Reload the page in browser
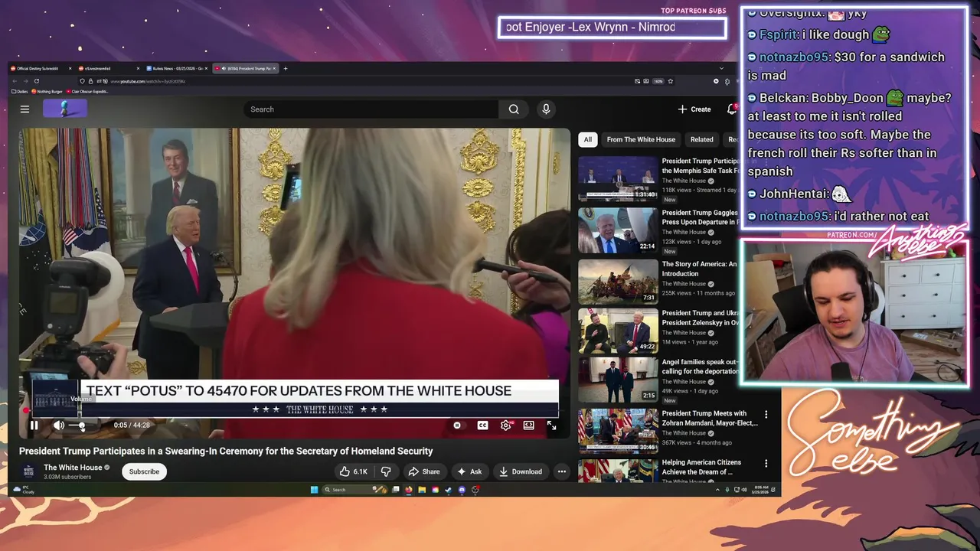This screenshot has width=980, height=551. (x=37, y=81)
